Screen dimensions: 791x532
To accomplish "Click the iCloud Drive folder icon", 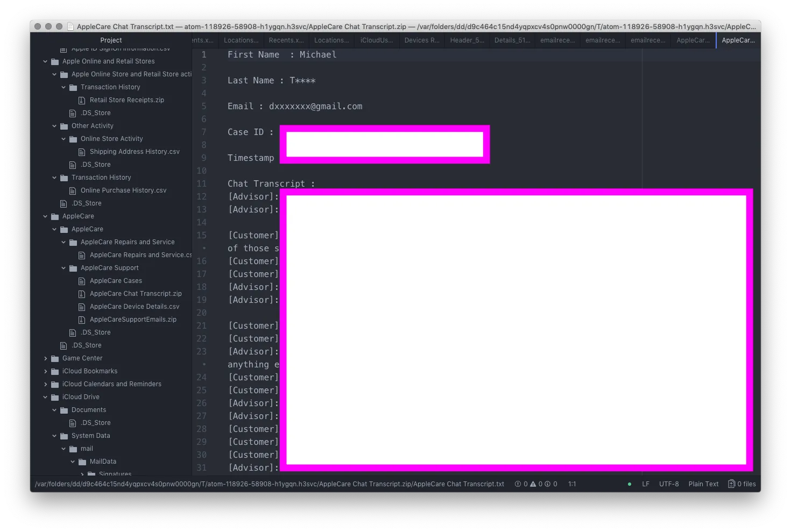I will tap(55, 397).
